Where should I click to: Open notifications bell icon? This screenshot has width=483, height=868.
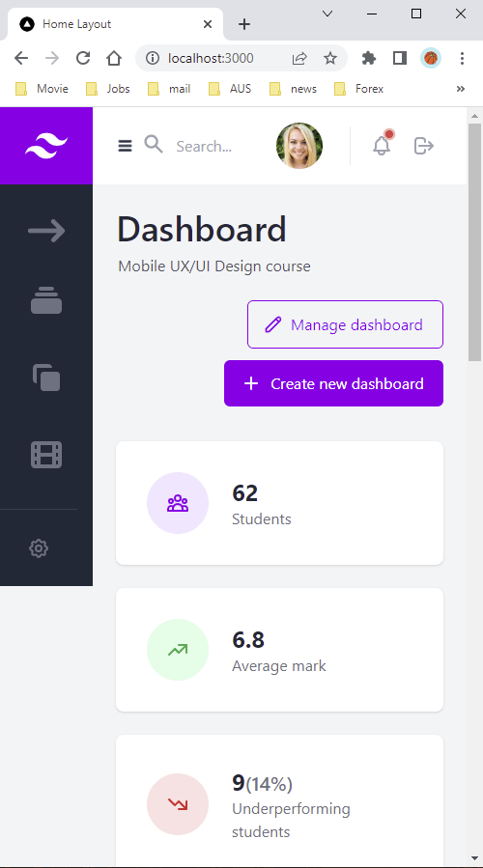(382, 145)
